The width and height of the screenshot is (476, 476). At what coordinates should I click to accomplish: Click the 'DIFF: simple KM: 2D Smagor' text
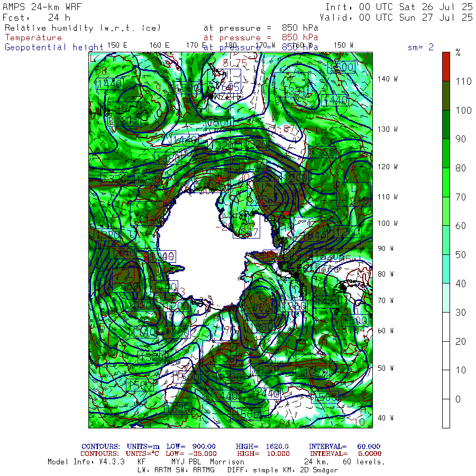point(282,470)
